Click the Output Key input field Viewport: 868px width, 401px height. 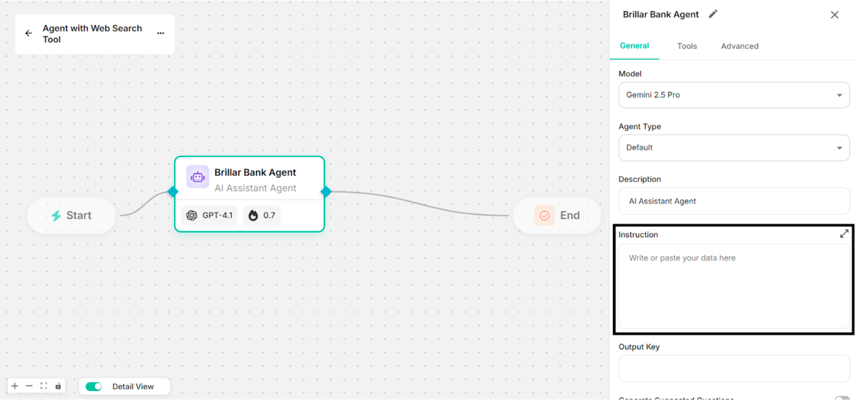734,369
